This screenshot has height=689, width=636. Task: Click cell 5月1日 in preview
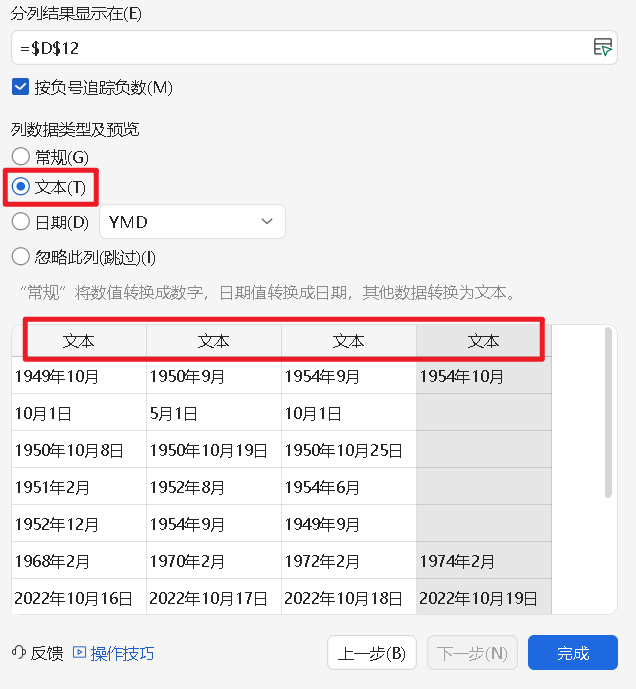pyautogui.click(x=214, y=413)
